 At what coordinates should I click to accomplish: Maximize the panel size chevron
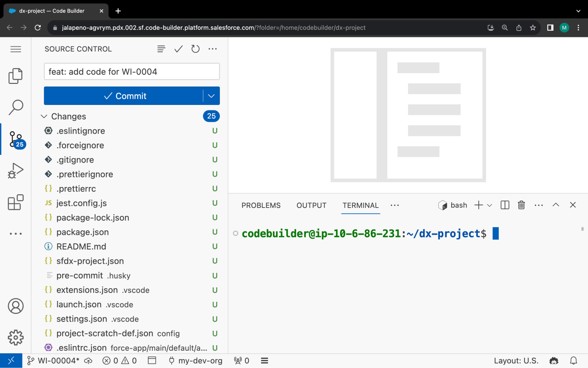556,205
